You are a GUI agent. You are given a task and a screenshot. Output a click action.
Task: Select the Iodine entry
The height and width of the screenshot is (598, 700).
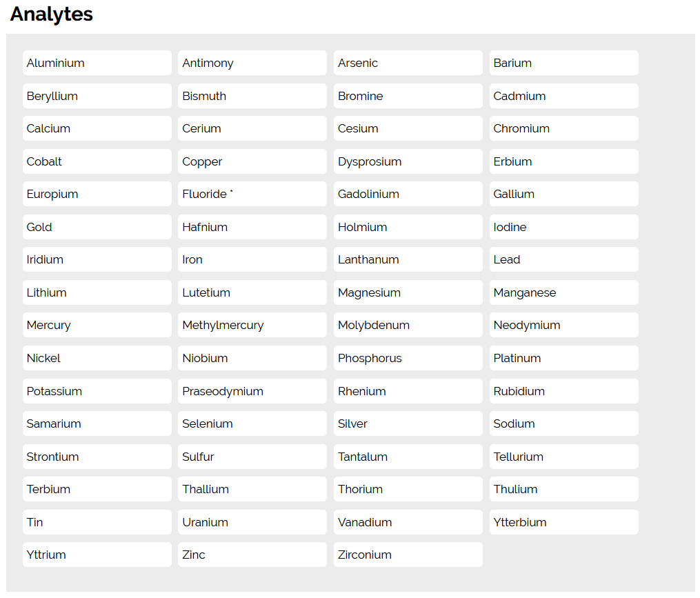[x=564, y=228]
